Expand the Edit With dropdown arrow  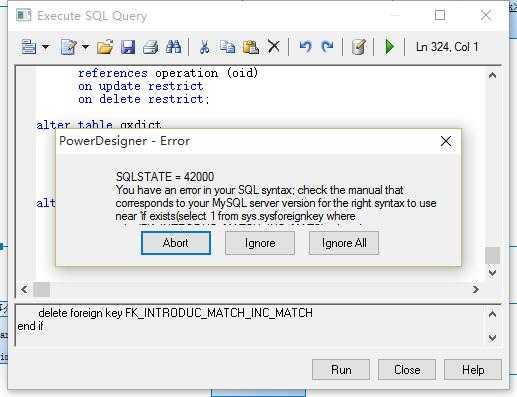[85, 47]
